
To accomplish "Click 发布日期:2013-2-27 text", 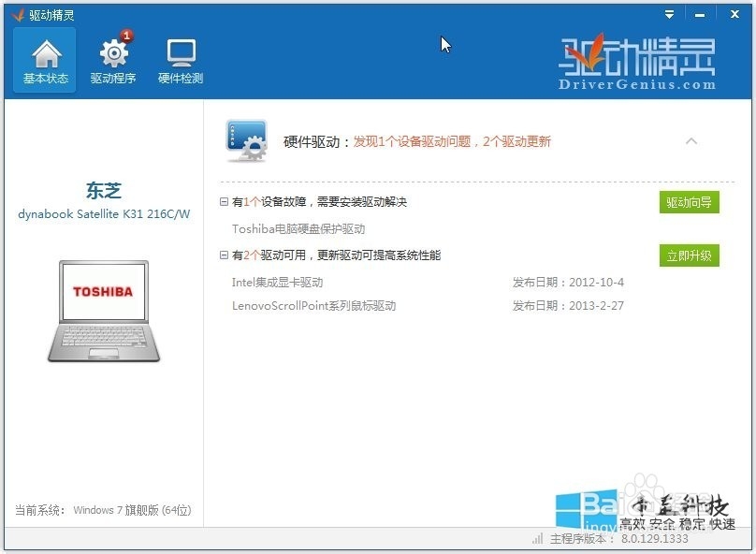I will pyautogui.click(x=568, y=306).
